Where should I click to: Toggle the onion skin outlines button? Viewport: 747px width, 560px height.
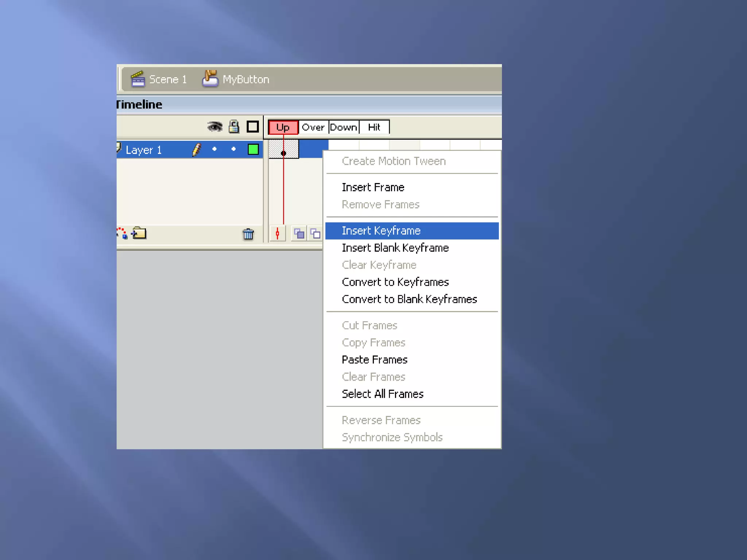point(315,233)
